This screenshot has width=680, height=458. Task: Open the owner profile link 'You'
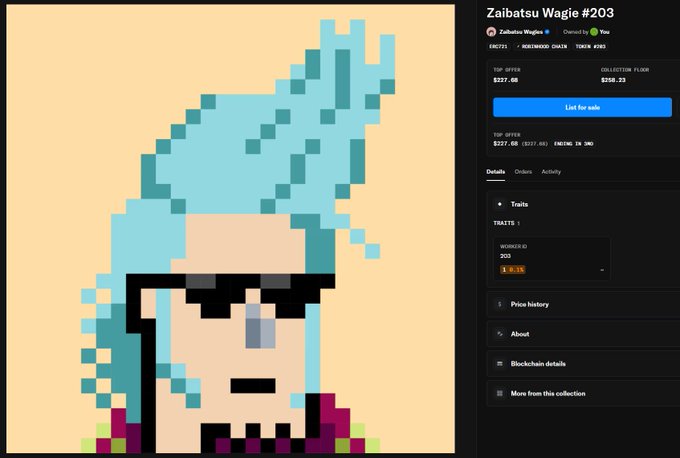point(605,32)
